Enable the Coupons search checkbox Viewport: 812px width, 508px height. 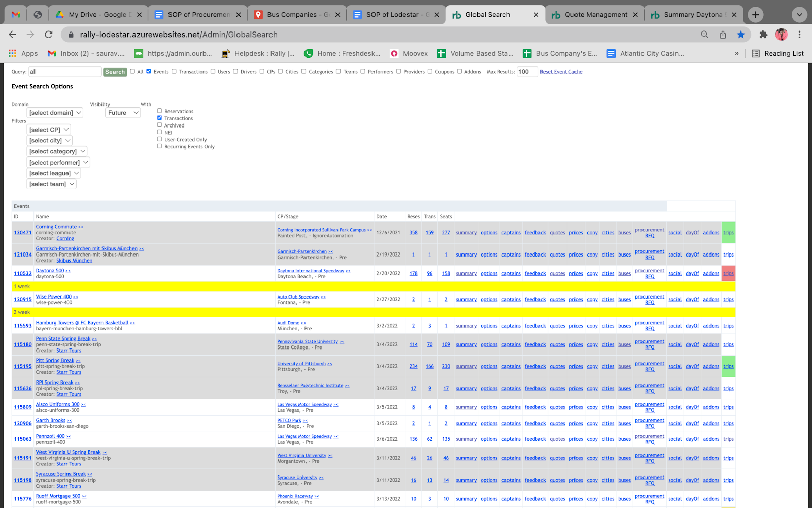pyautogui.click(x=430, y=71)
